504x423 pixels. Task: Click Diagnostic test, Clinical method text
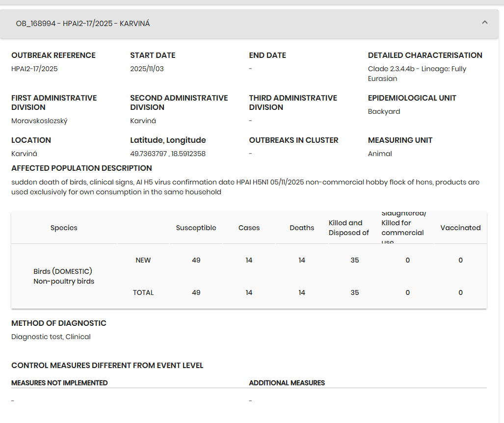pyautogui.click(x=51, y=337)
